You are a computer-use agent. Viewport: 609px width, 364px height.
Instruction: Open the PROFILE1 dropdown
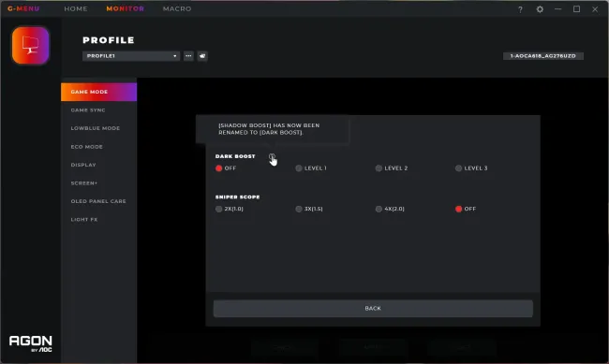pos(131,56)
